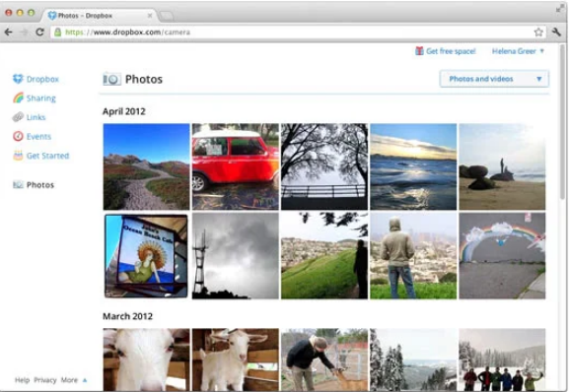Click the green padlock security icon
Viewport: 569px width, 392px height.
58,33
